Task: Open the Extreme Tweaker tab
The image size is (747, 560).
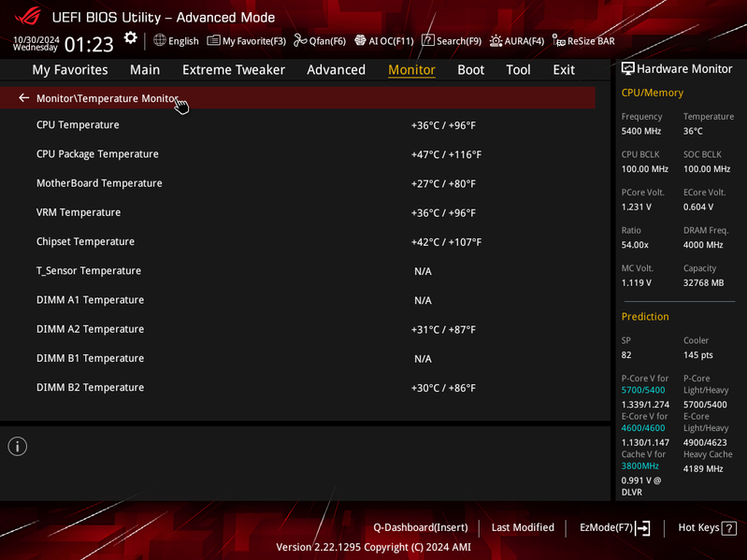Action: point(234,70)
